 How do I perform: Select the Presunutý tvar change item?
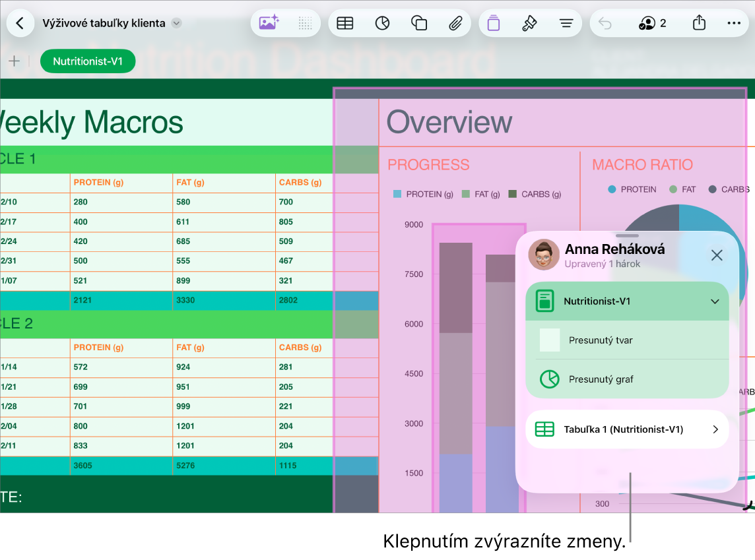(x=627, y=340)
